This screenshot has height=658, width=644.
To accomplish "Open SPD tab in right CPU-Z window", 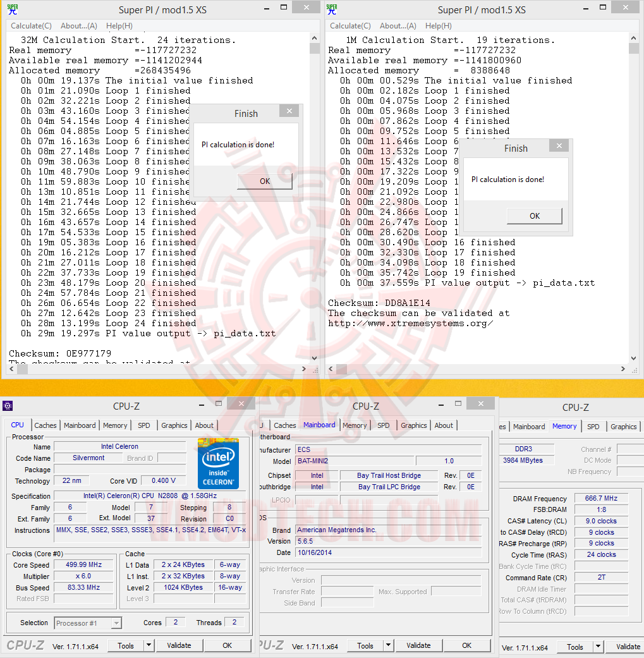I will coord(593,427).
